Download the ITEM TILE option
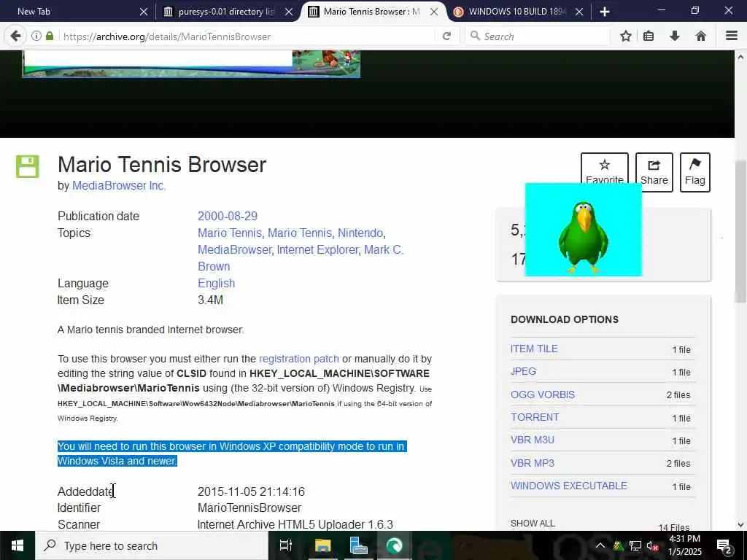 pos(534,349)
